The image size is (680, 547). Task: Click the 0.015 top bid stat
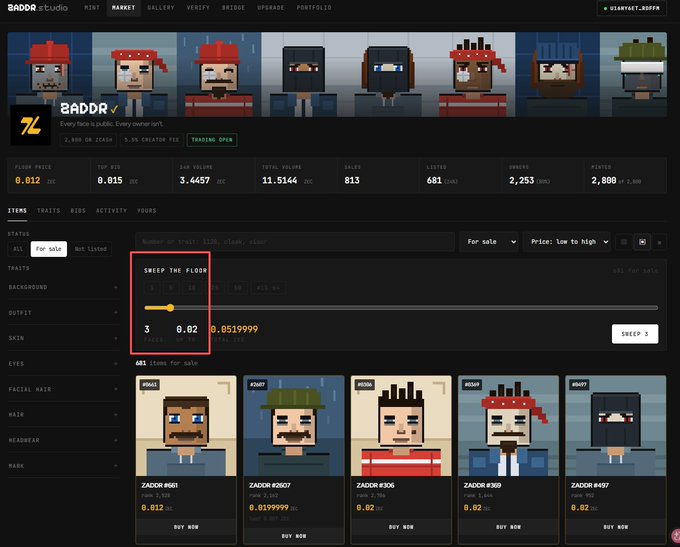pos(110,180)
